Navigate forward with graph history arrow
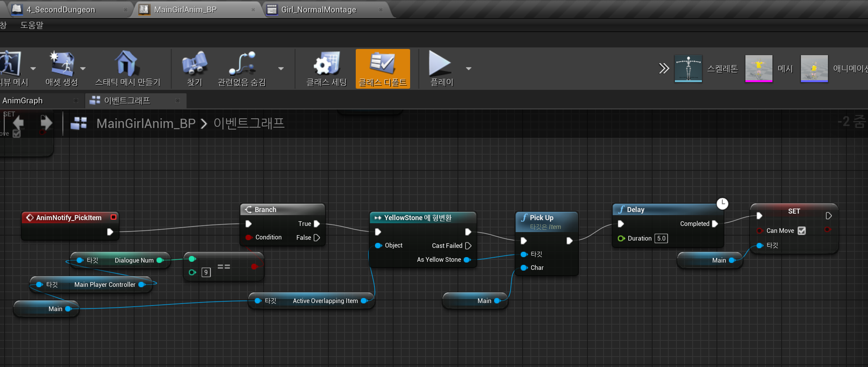 [46, 123]
